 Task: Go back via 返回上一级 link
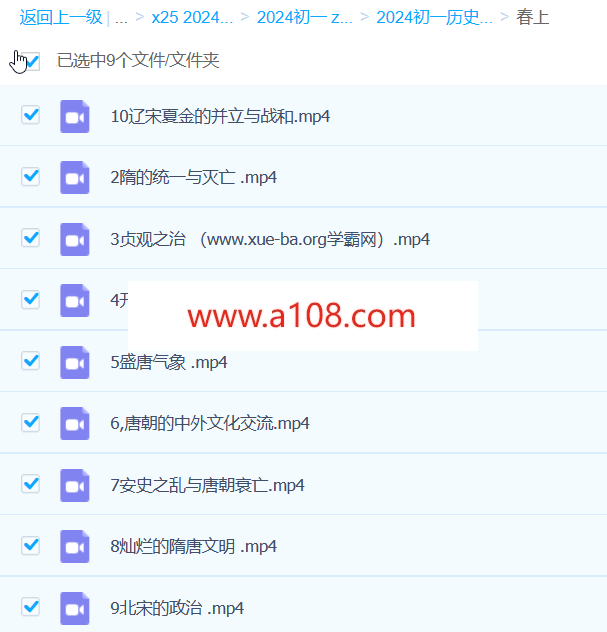coord(61,17)
